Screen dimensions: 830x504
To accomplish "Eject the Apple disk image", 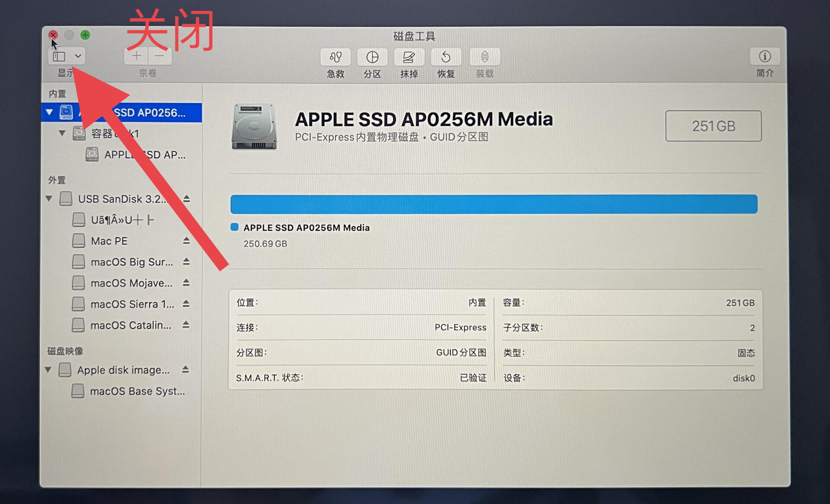I will [x=185, y=370].
